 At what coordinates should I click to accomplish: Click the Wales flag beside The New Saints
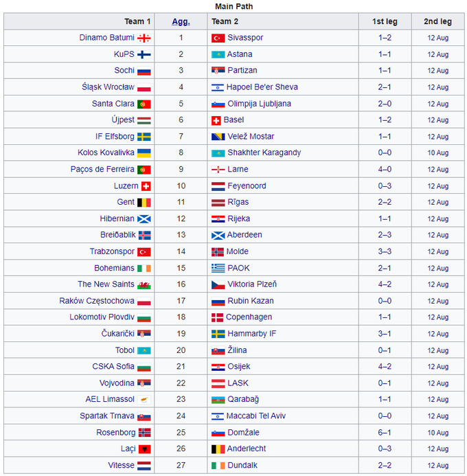(144, 285)
